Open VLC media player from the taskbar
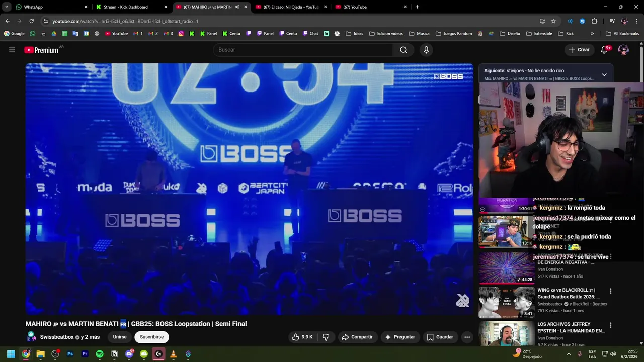Screen dimensions: 644x362 173,354
